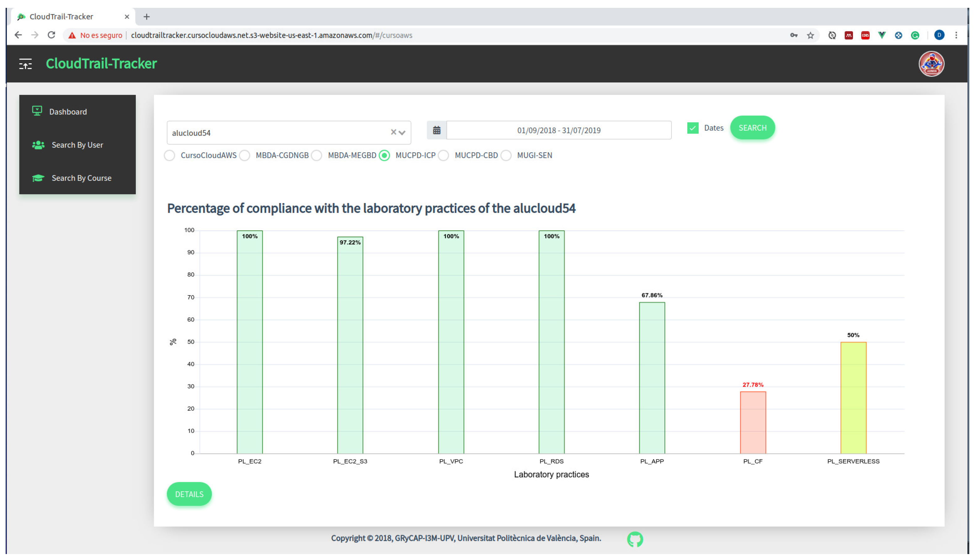
Task: Click the PL_EC2 100% bar
Action: (x=249, y=342)
